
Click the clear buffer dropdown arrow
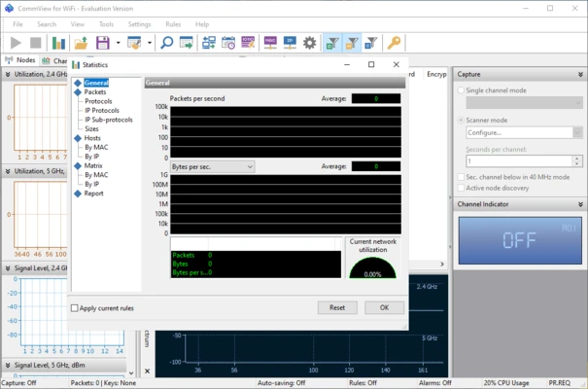(x=150, y=43)
